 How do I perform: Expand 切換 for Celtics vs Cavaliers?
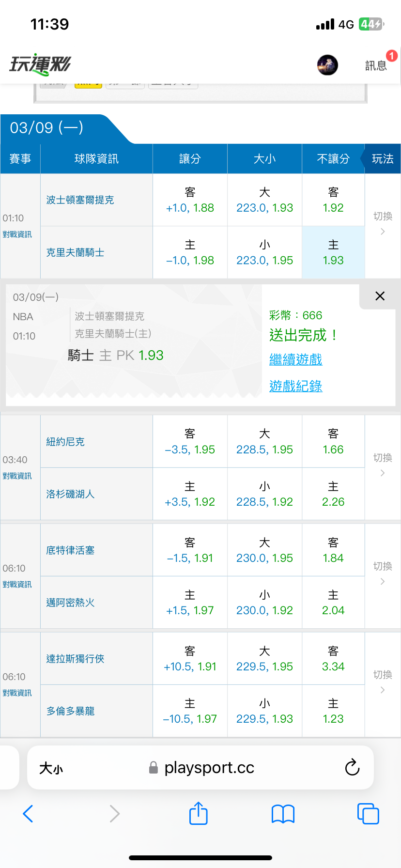pos(383,223)
